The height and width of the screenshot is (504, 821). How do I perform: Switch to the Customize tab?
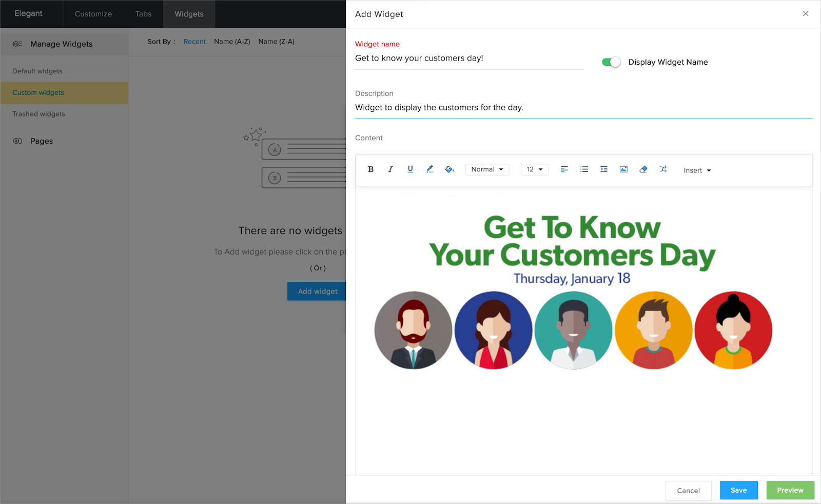click(93, 14)
